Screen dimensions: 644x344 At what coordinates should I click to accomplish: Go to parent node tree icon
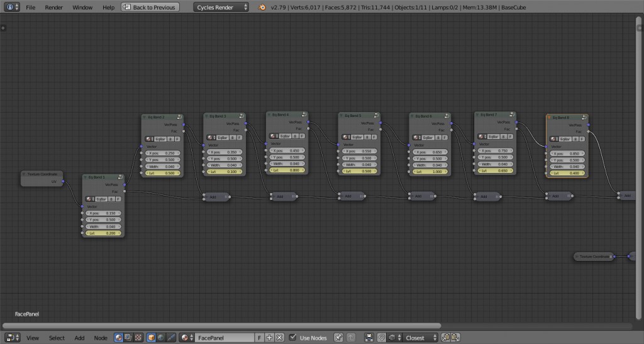coord(351,338)
